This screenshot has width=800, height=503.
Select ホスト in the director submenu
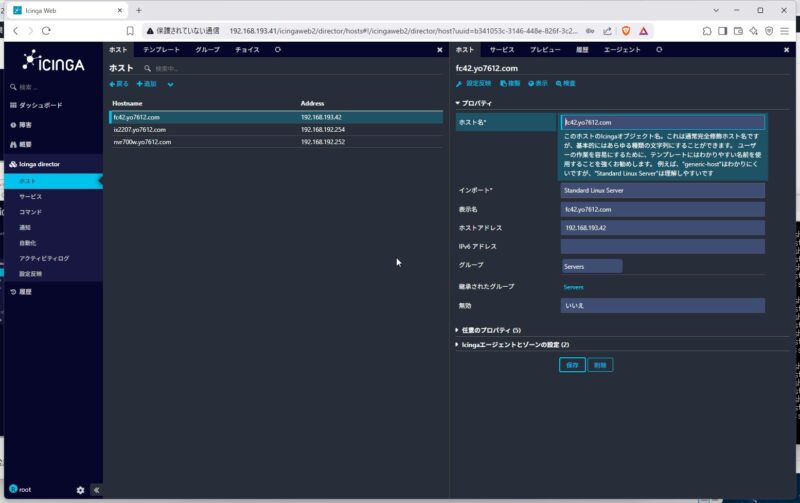(53, 181)
